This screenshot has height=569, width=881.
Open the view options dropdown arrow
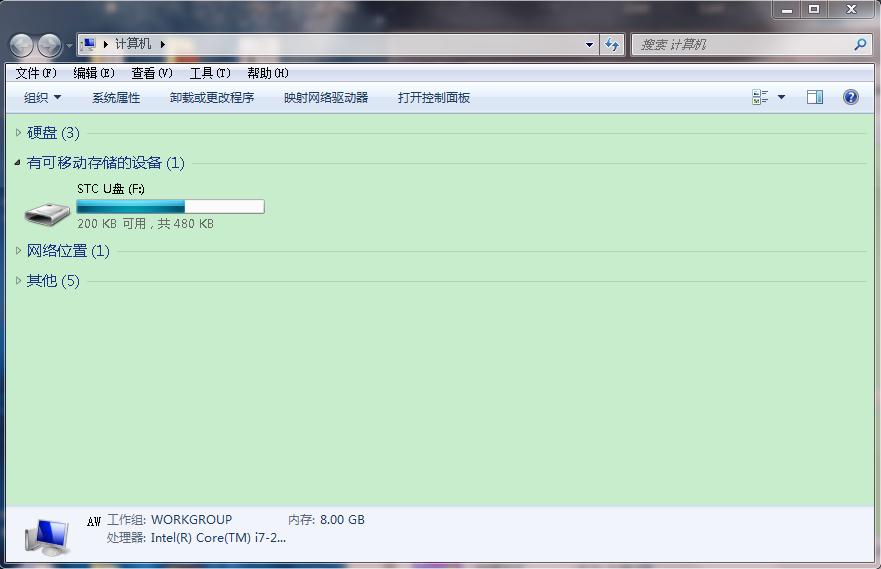point(781,97)
